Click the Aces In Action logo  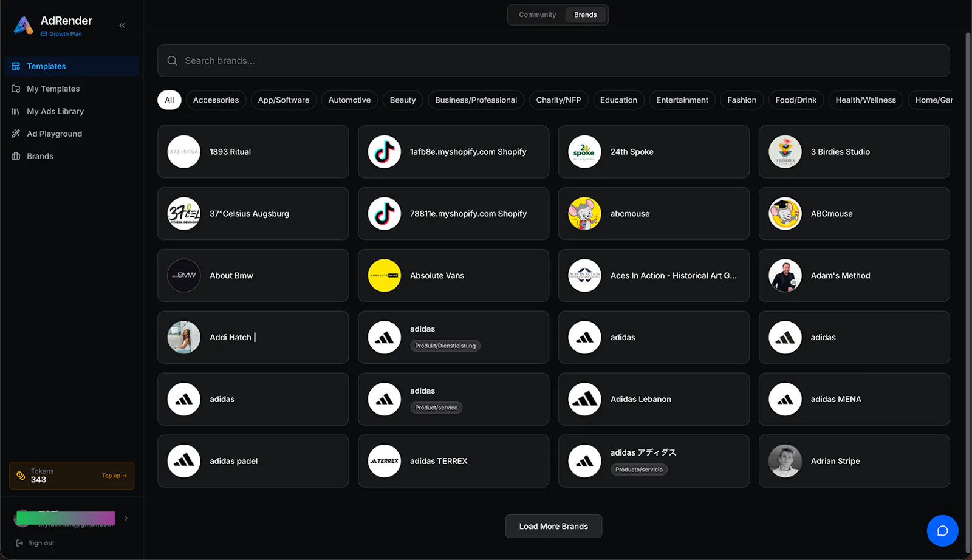584,276
